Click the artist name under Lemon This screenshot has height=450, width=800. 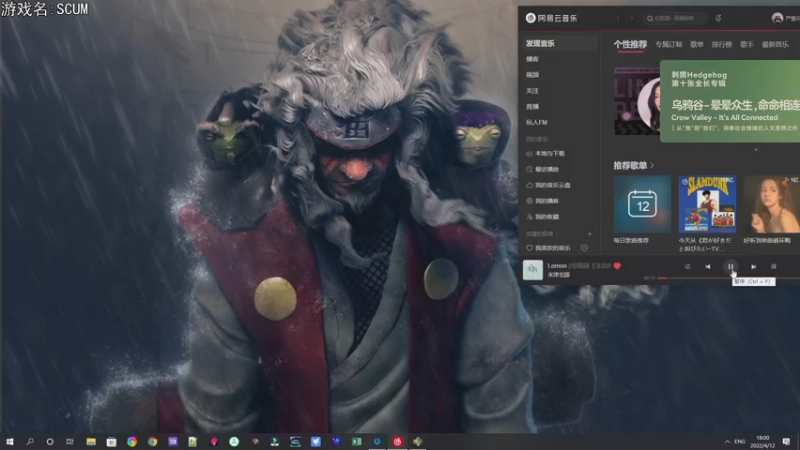click(x=558, y=275)
